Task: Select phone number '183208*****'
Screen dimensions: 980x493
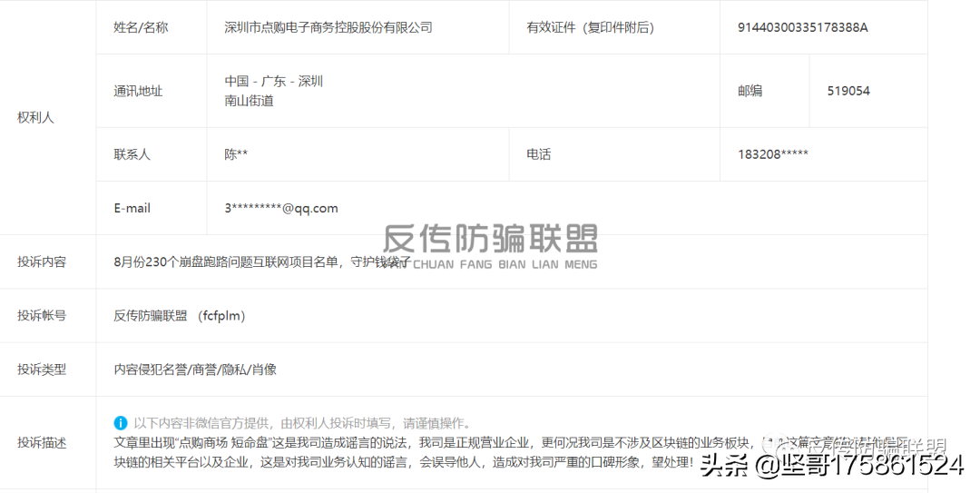Action: (x=773, y=154)
